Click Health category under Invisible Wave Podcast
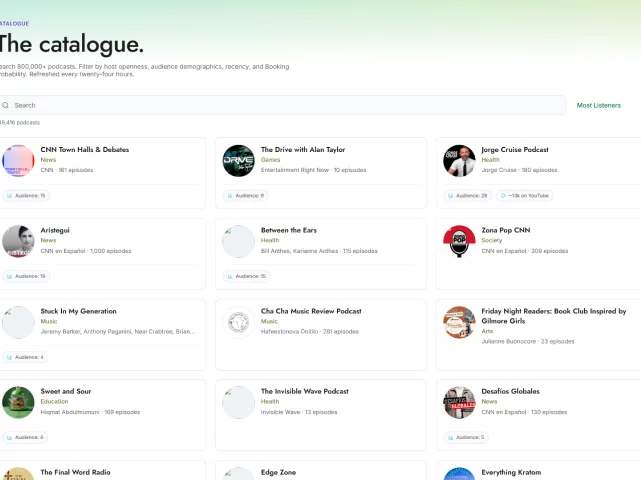 coord(270,401)
